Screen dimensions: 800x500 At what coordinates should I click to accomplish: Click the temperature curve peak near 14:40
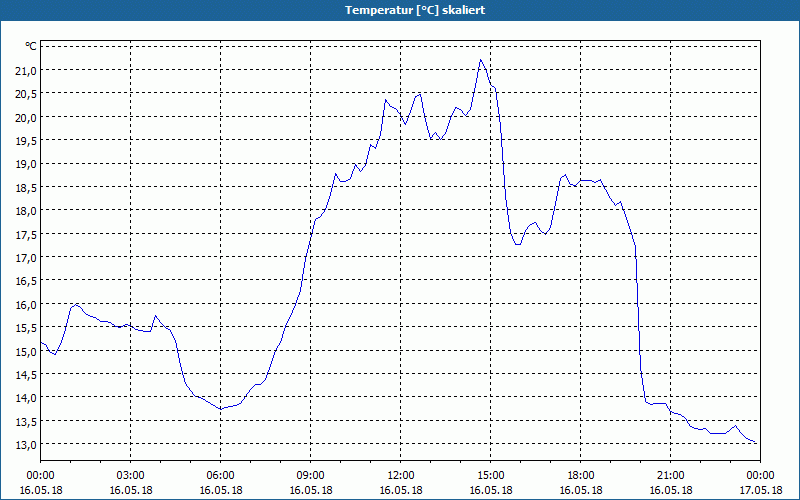481,60
